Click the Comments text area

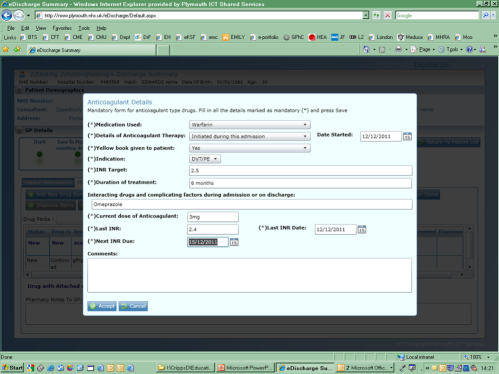249,275
